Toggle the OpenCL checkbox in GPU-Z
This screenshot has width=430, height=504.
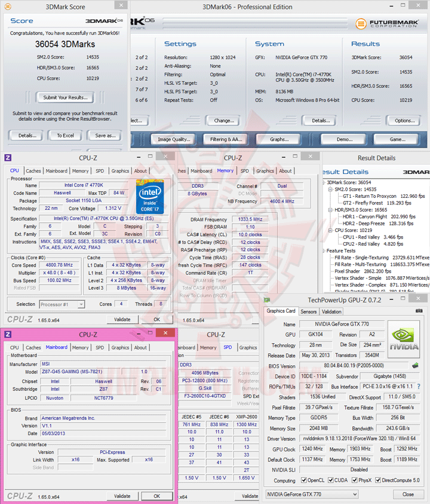pos(303,480)
